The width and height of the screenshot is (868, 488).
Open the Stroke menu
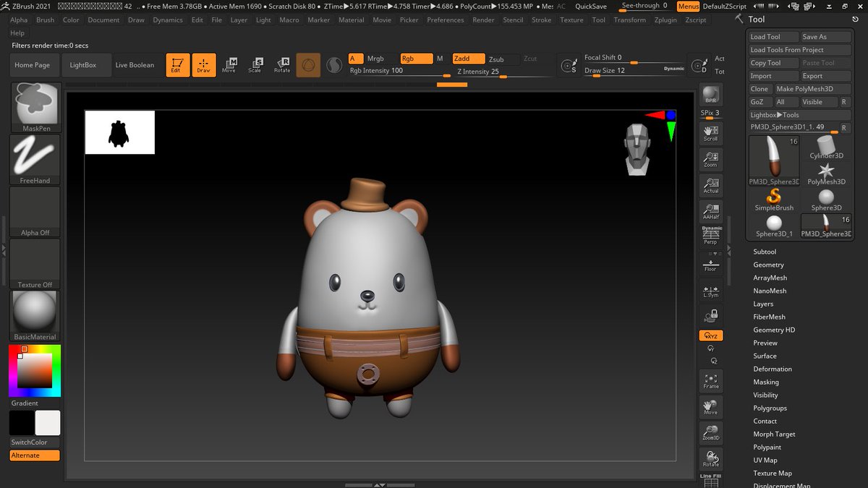(x=541, y=20)
